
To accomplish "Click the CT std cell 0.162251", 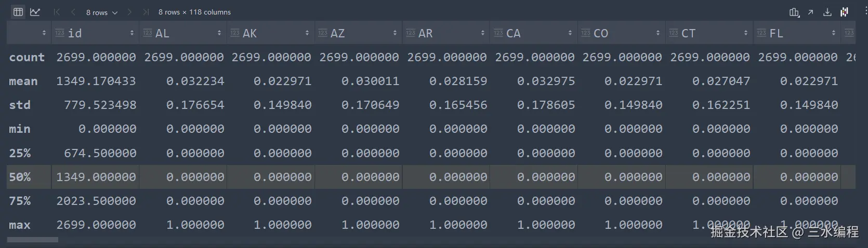I will click(x=721, y=105).
